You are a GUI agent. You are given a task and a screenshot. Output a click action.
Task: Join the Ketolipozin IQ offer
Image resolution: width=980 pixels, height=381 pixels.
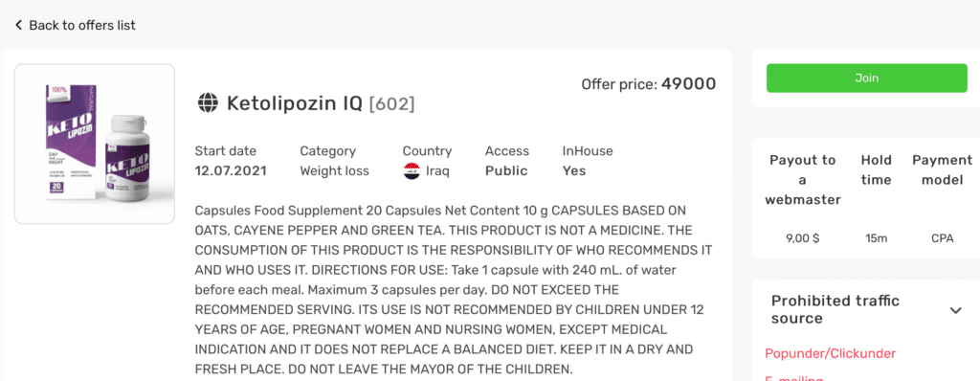pyautogui.click(x=867, y=78)
